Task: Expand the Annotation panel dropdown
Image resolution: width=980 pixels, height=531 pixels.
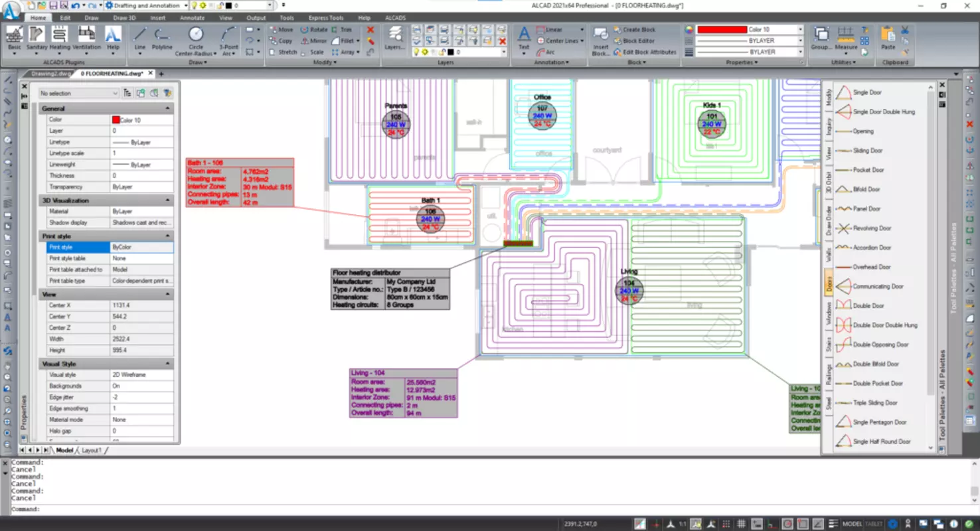Action: tap(552, 62)
